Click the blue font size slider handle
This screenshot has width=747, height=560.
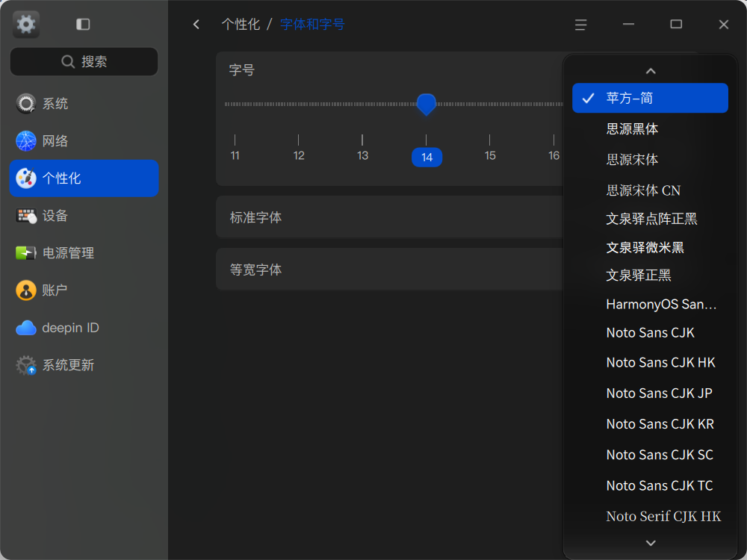(x=427, y=105)
